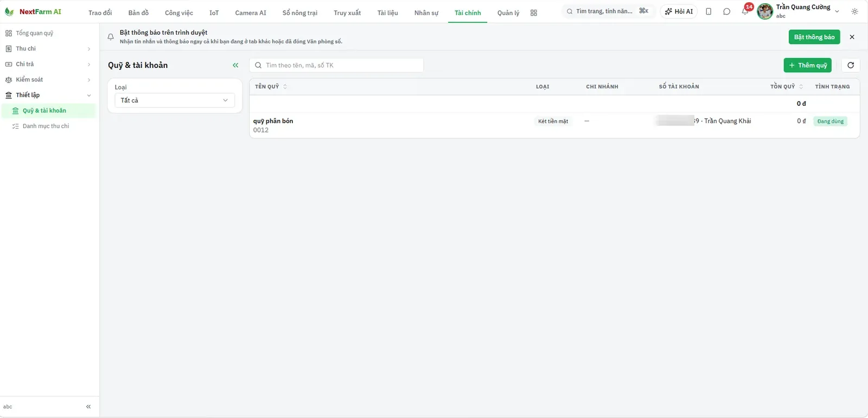Open global search Tìm trang, tính năng

point(608,11)
